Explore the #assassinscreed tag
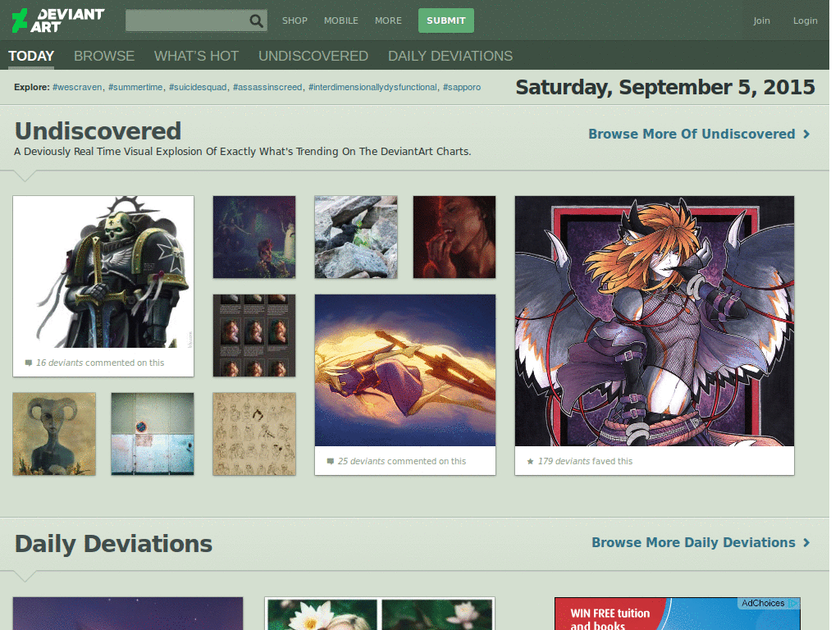840x630 pixels. pos(267,87)
